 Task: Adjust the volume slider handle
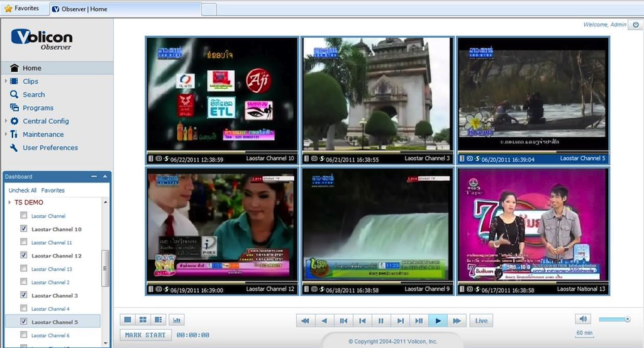click(x=628, y=319)
